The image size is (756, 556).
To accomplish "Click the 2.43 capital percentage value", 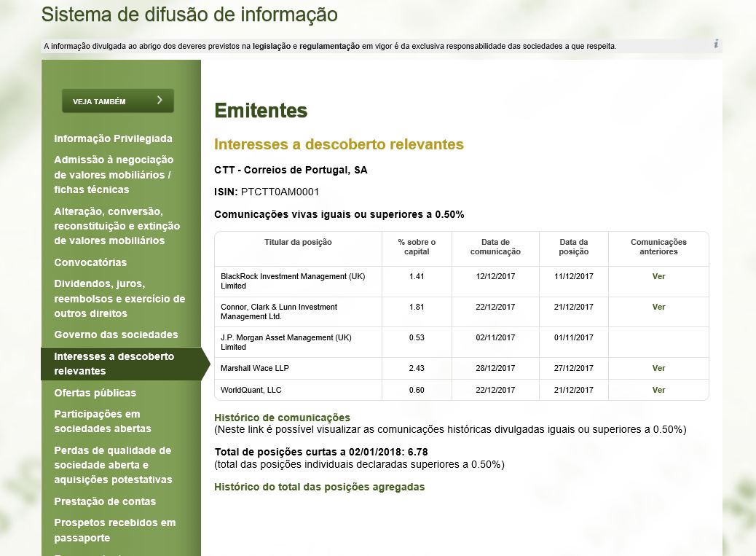I will [x=417, y=368].
